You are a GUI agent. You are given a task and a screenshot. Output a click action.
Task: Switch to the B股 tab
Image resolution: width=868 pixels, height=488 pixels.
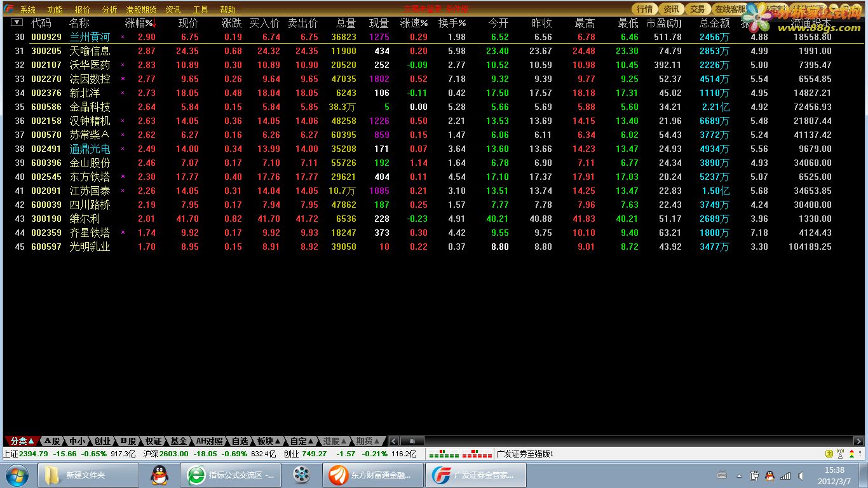[128, 441]
